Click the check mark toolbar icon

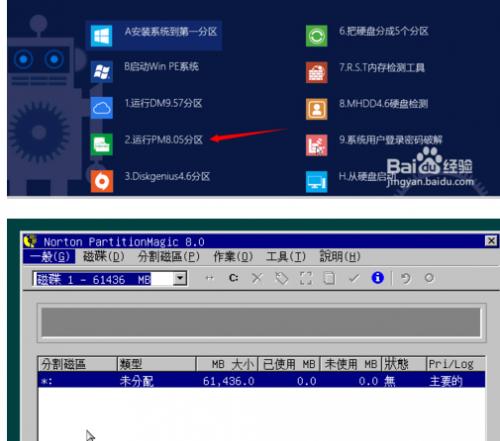(x=354, y=278)
